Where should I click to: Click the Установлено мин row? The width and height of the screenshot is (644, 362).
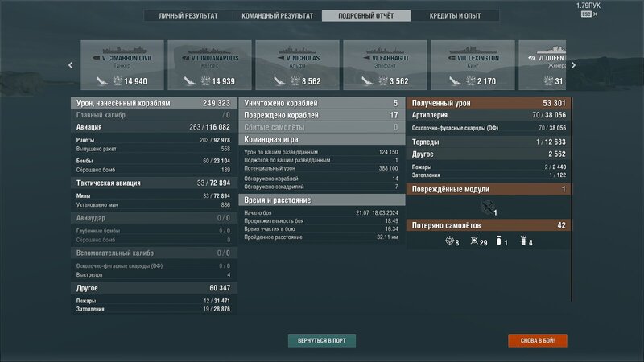[x=154, y=205]
